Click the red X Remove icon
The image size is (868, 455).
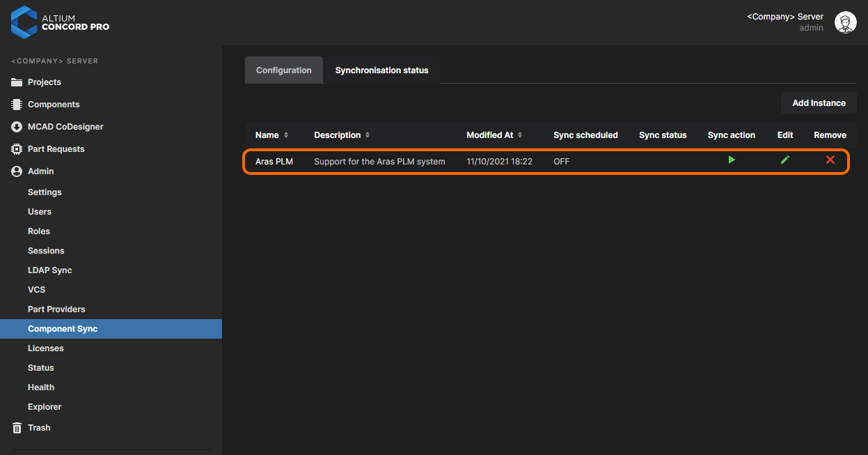pyautogui.click(x=830, y=160)
